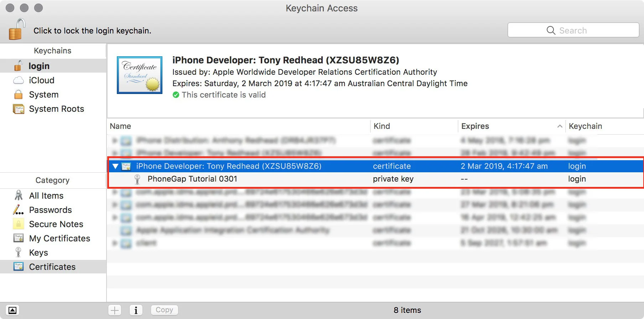
Task: Expand the first blurred certificate row triangle
Action: (115, 141)
